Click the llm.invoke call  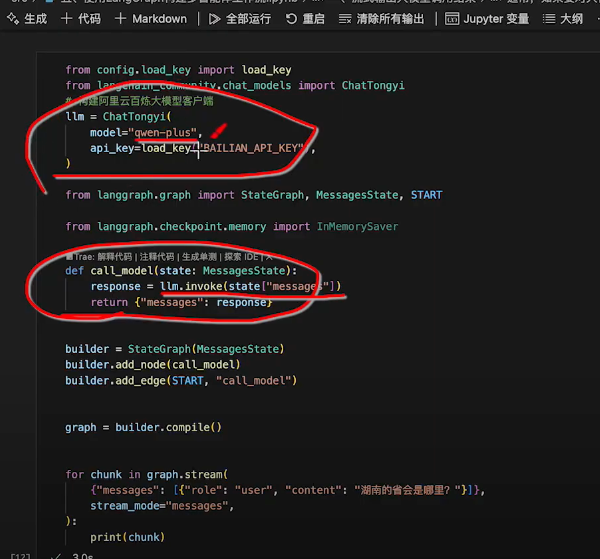click(x=250, y=286)
